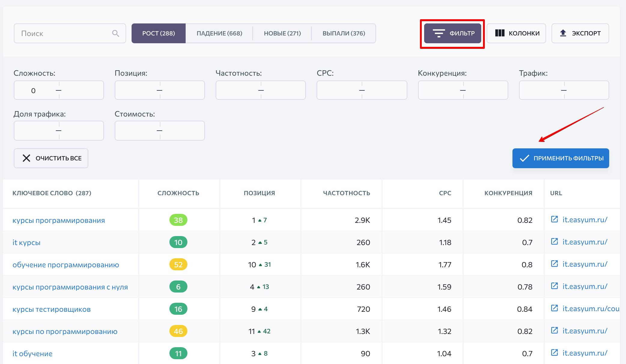The width and height of the screenshot is (626, 364).
Task: Click difficulty badge 38
Action: [x=178, y=220]
